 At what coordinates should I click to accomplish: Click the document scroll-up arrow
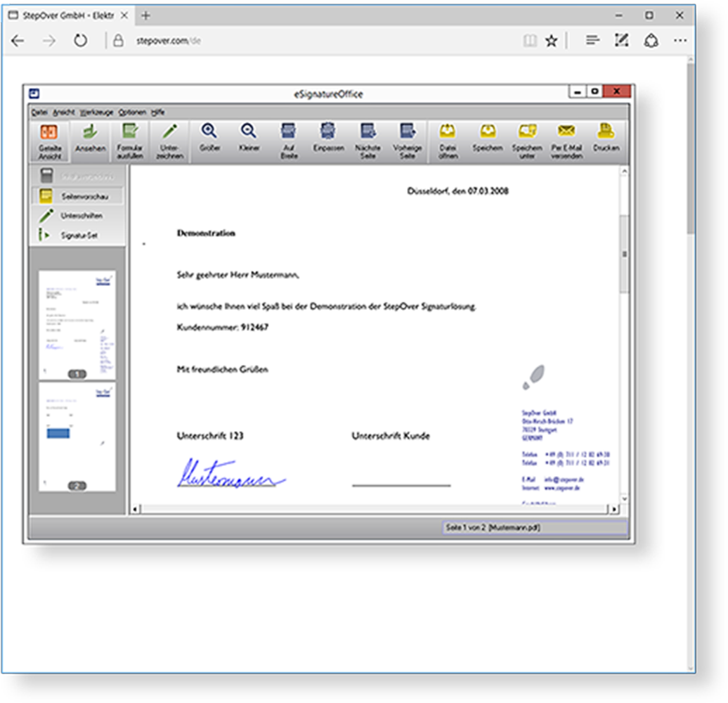click(x=625, y=172)
